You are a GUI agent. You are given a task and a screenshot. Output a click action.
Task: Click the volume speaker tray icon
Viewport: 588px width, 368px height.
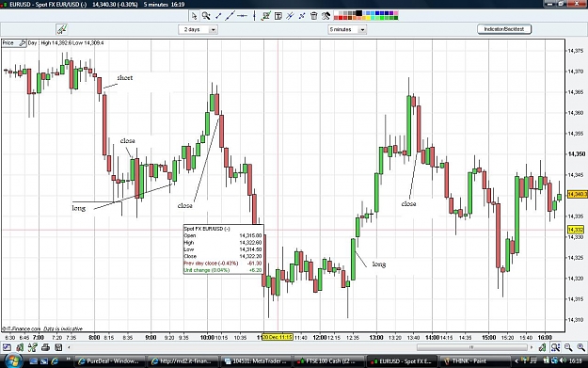[563, 360]
